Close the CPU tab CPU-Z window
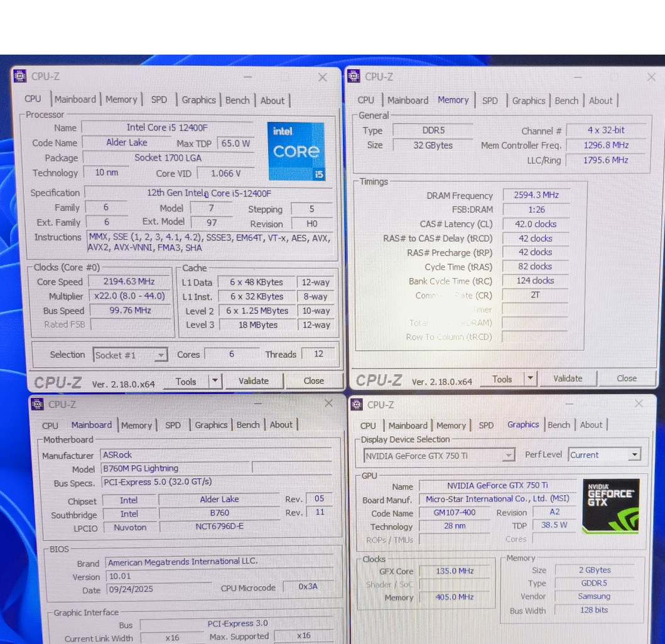Image resolution: width=665 pixels, height=644 pixels. pyautogui.click(x=322, y=77)
